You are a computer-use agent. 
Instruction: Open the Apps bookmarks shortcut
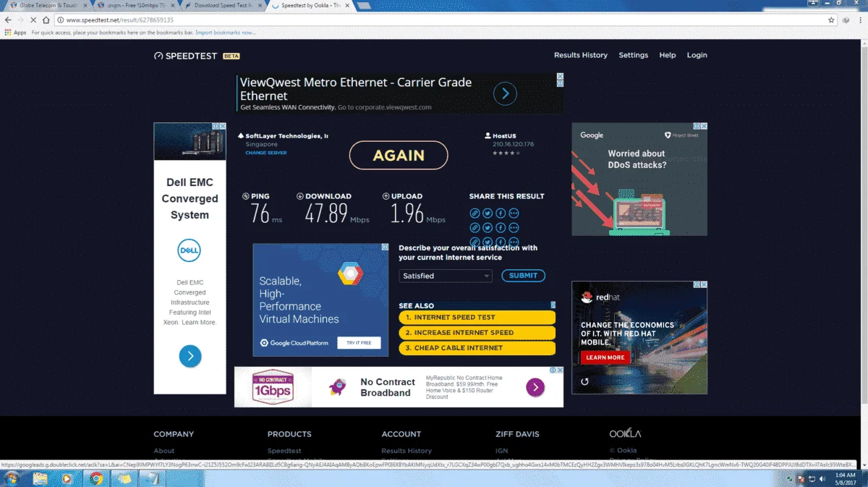click(x=16, y=33)
